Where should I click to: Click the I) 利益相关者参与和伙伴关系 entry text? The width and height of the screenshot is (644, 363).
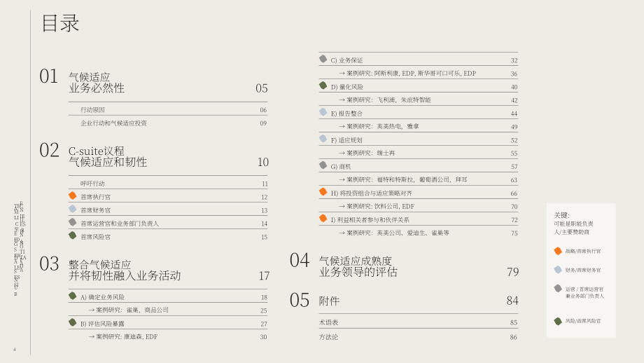[x=370, y=220]
